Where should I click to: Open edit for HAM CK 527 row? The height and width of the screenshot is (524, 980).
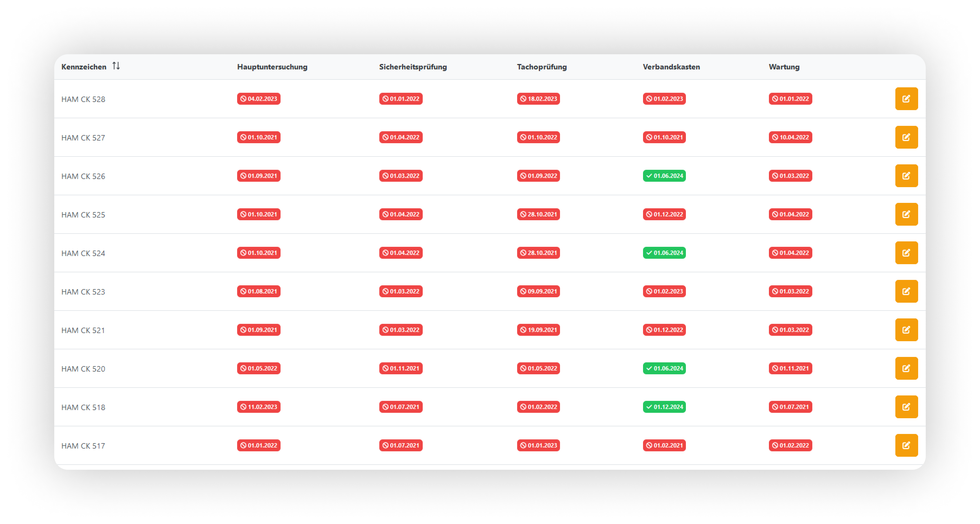tap(906, 137)
